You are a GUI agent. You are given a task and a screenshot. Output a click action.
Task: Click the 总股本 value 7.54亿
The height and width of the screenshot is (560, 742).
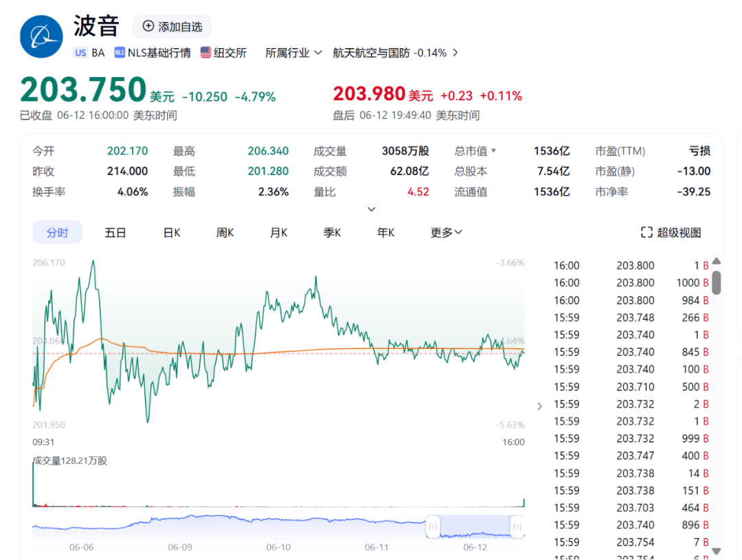click(x=553, y=171)
